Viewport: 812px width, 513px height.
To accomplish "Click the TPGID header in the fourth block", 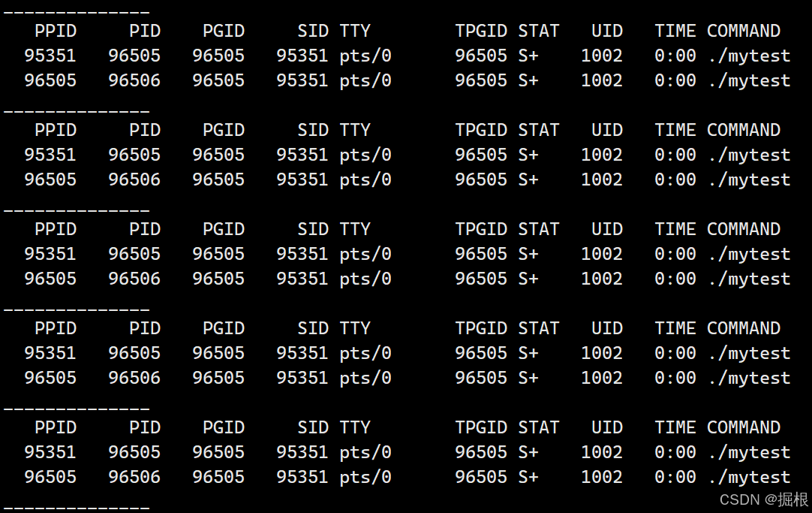I will (x=481, y=327).
